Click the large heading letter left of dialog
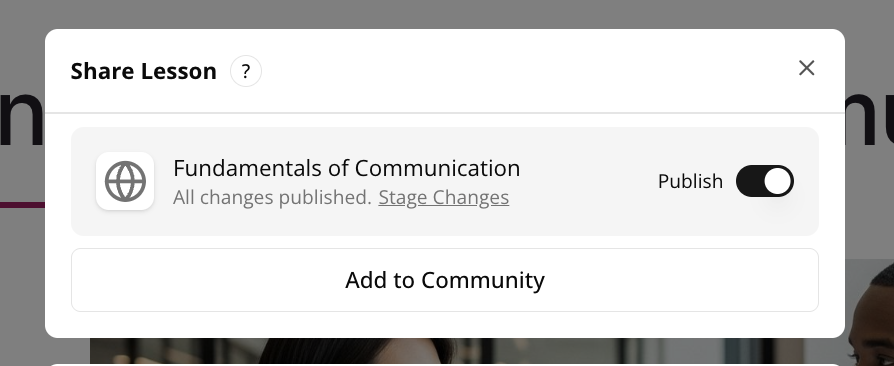894x366 pixels. point(22,118)
